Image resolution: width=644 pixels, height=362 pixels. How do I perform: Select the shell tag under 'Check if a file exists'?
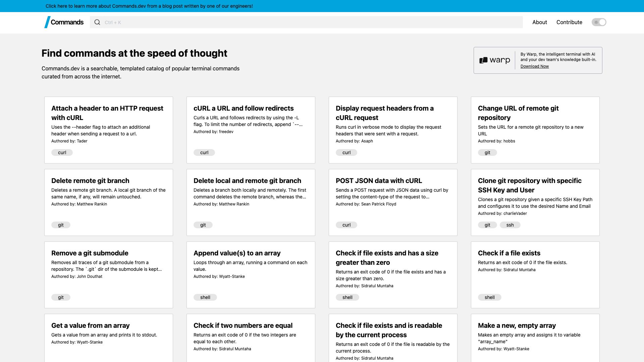click(489, 297)
